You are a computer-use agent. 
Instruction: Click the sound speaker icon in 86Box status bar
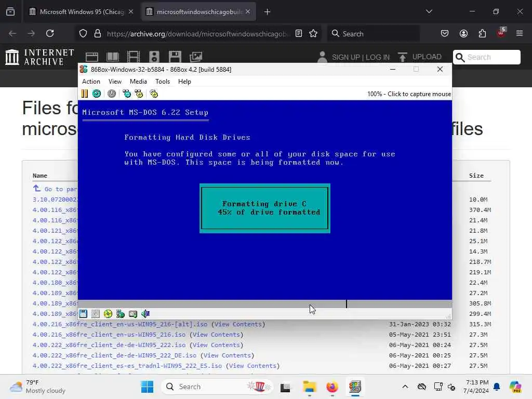(x=145, y=314)
